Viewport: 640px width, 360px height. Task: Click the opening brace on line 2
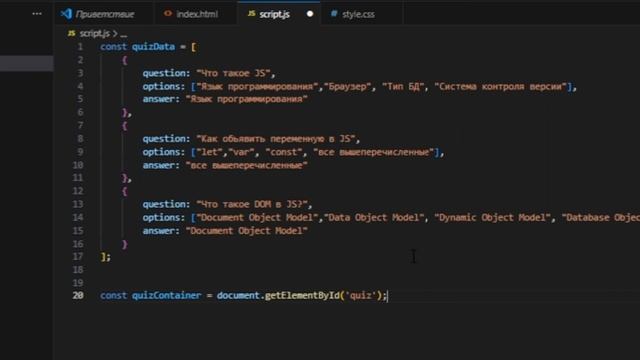[124, 60]
